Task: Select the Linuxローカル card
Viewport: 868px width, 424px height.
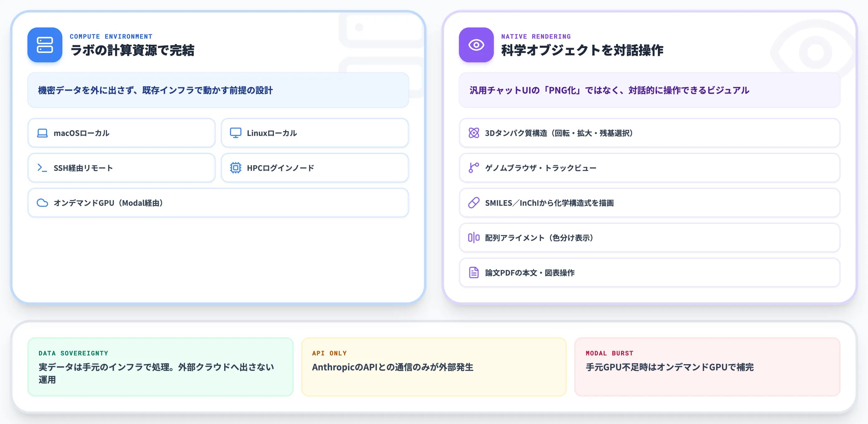Action: (315, 133)
